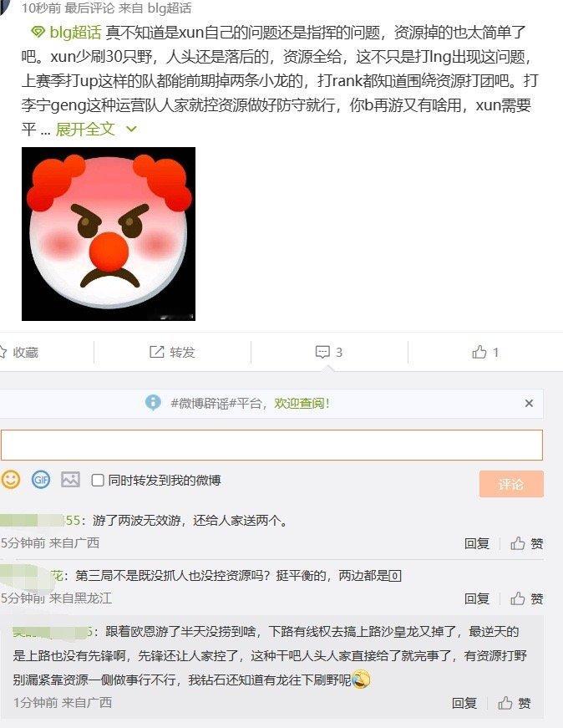
Task: Enable 同时转发到我的微博 checkbox
Action: click(98, 480)
